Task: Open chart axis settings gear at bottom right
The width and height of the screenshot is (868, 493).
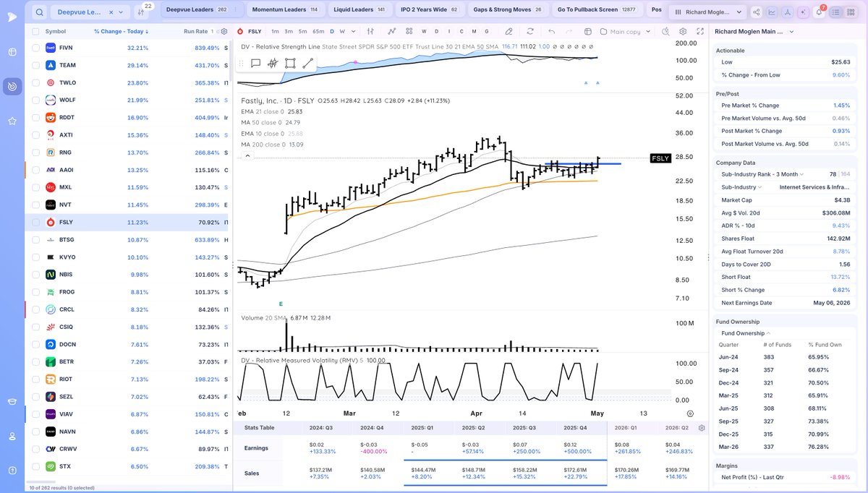Action: click(689, 413)
